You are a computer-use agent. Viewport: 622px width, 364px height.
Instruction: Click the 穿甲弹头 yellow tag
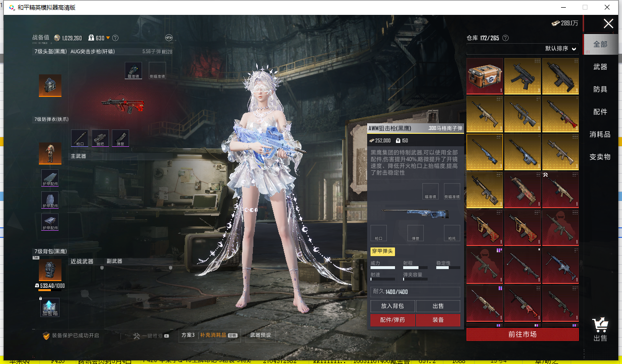pyautogui.click(x=383, y=252)
